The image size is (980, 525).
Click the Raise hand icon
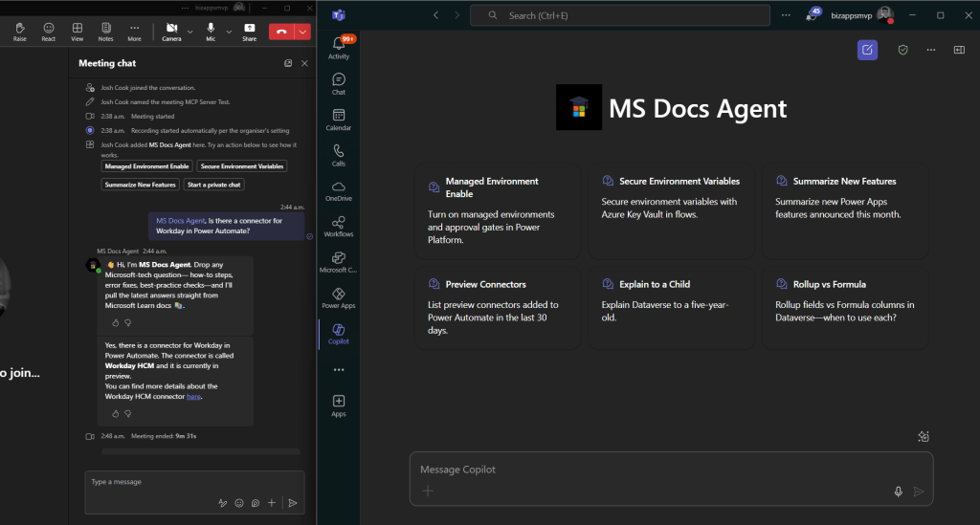pos(20,30)
